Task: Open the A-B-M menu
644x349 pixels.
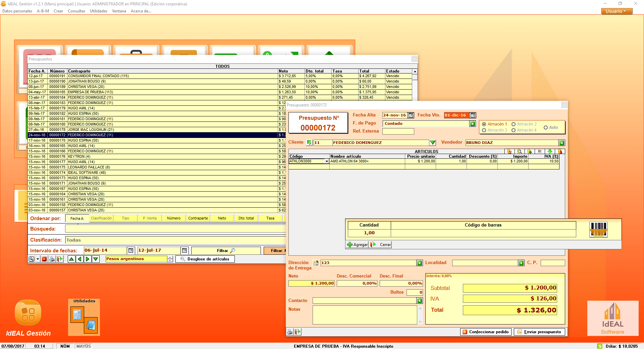Action: [x=43, y=11]
